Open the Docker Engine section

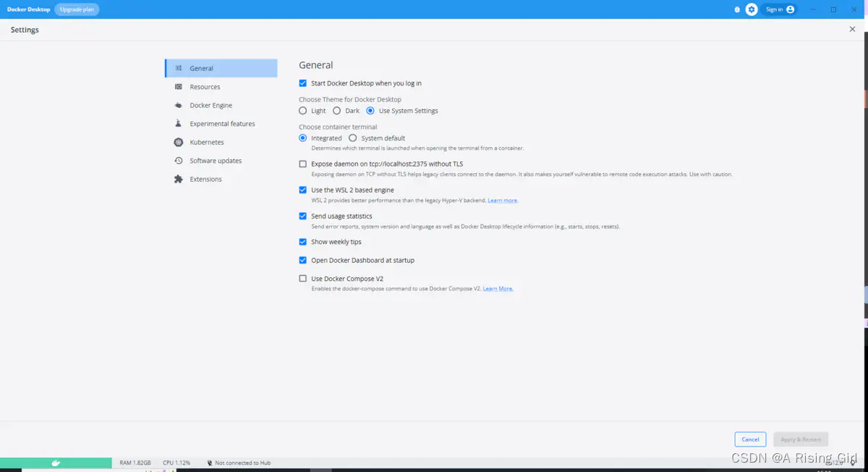click(221, 106)
